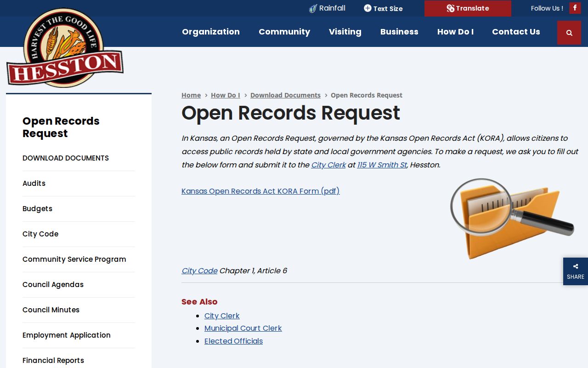Open the Organization menu

point(211,32)
